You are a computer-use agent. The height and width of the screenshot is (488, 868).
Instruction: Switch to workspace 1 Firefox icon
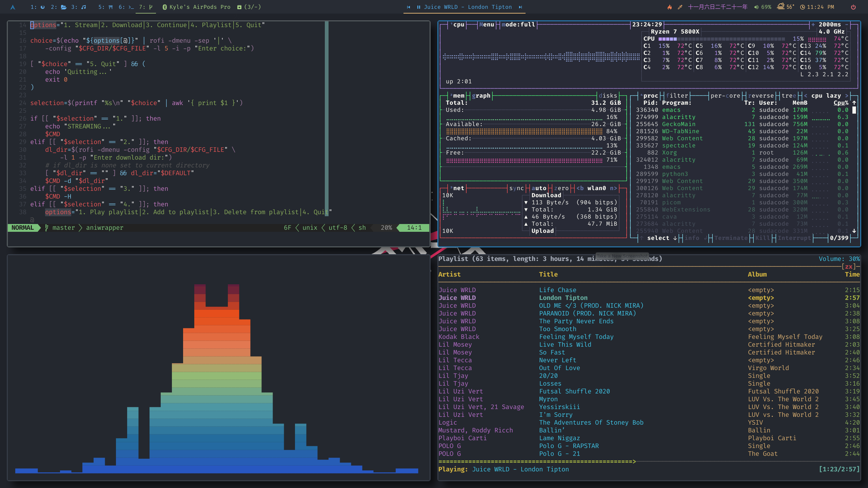pyautogui.click(x=42, y=7)
